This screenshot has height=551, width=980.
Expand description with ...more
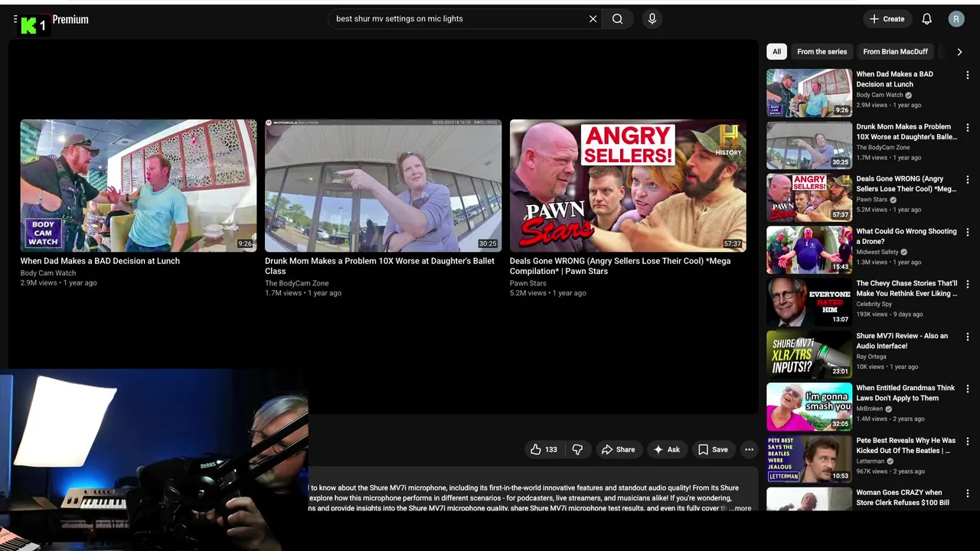point(740,508)
